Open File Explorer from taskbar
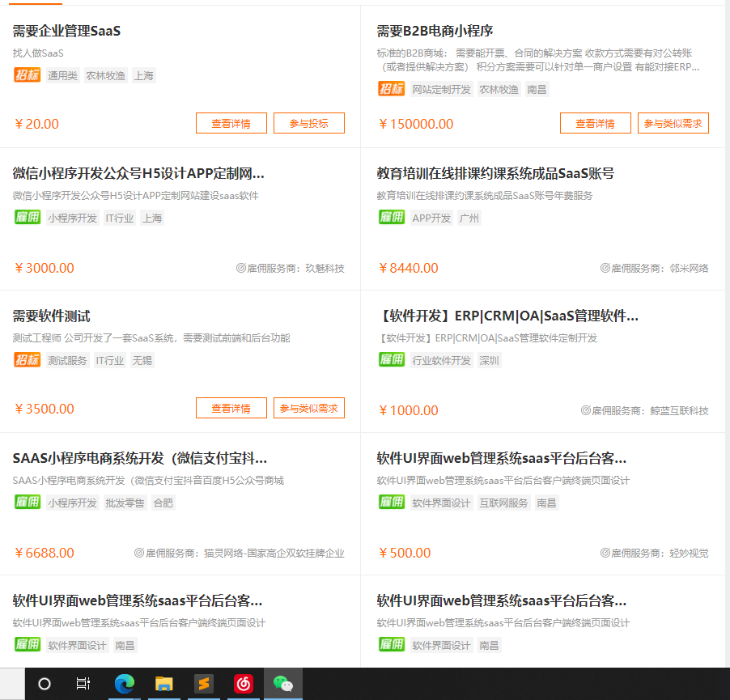This screenshot has height=700, width=730. (163, 684)
